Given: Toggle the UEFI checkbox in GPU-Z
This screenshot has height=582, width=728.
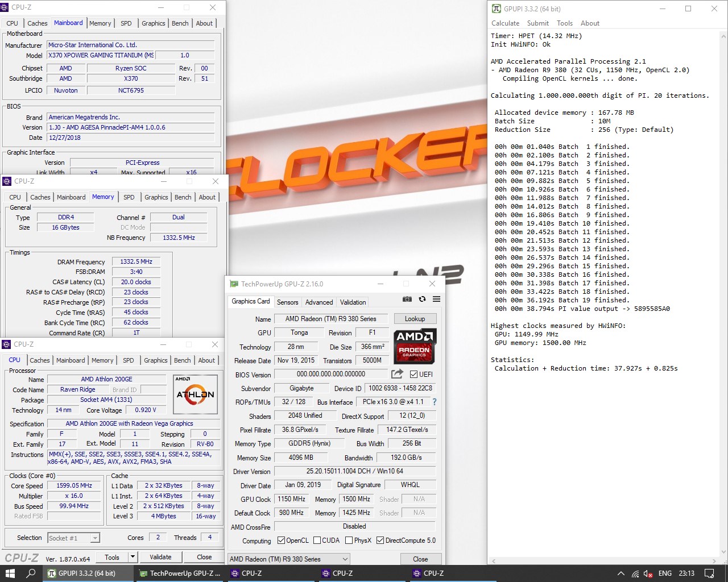Looking at the screenshot, I should [413, 375].
